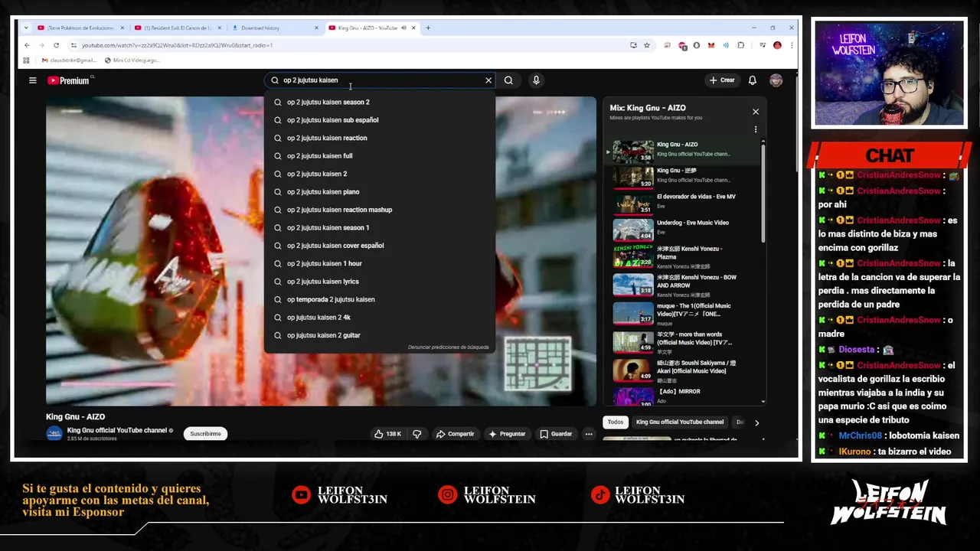Open King Gnu channel avatar below the title

(54, 434)
